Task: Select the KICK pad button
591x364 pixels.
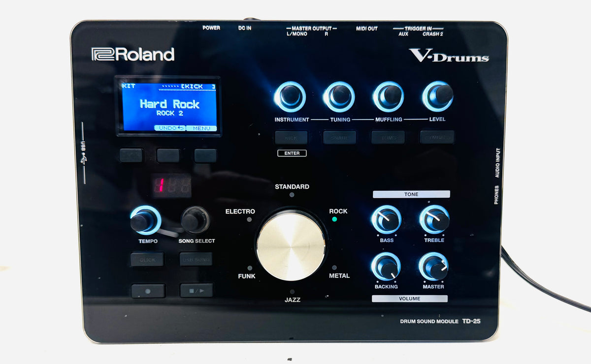Action: coord(291,137)
